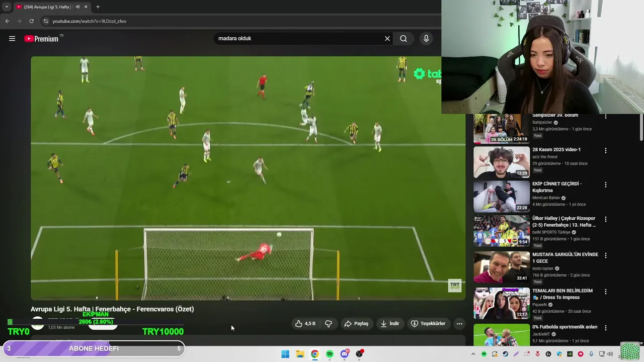Like the video with thumbs up
Image resolution: width=644 pixels, height=362 pixels.
tap(305, 324)
